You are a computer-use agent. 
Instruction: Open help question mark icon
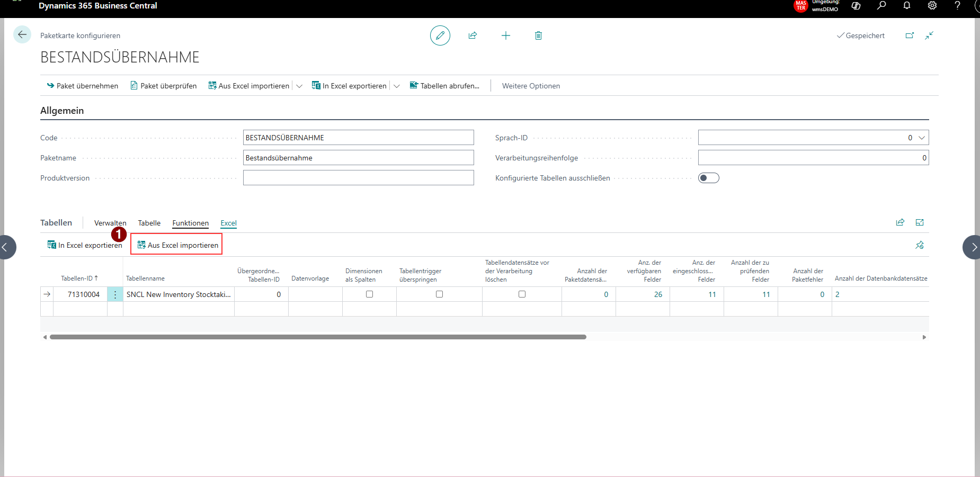(x=957, y=5)
